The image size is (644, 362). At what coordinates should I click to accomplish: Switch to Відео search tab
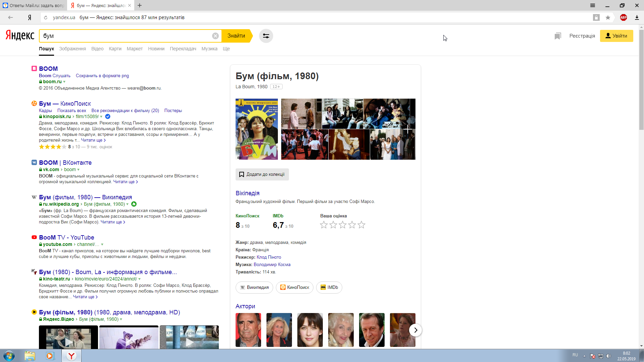pyautogui.click(x=97, y=49)
